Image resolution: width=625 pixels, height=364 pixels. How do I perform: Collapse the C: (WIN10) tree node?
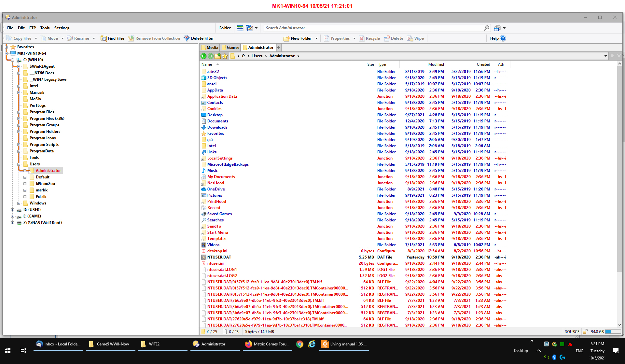pos(12,60)
